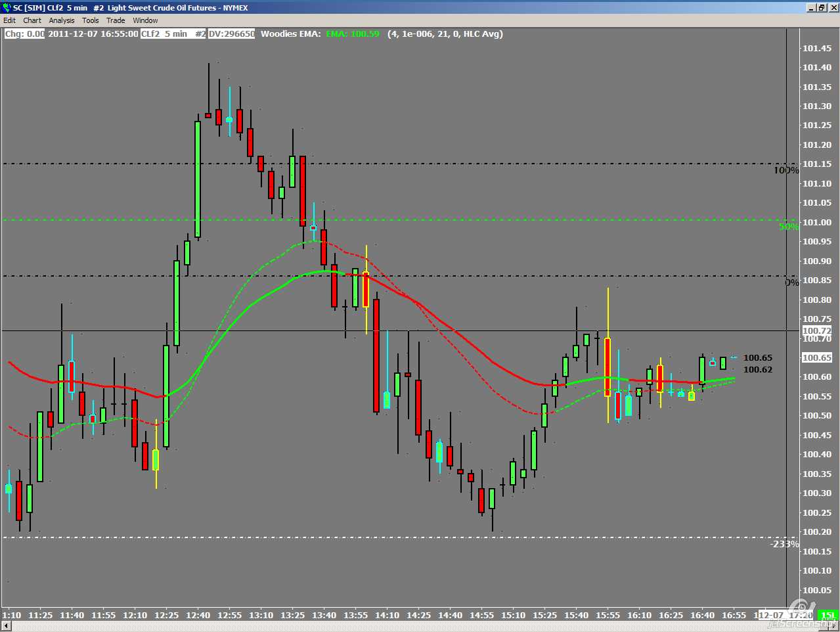This screenshot has height=632, width=840.
Task: Click the -233% extension label
Action: click(784, 544)
